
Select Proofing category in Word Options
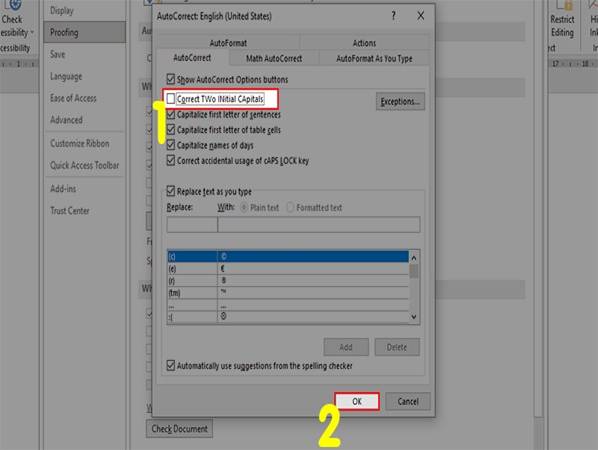click(x=84, y=32)
